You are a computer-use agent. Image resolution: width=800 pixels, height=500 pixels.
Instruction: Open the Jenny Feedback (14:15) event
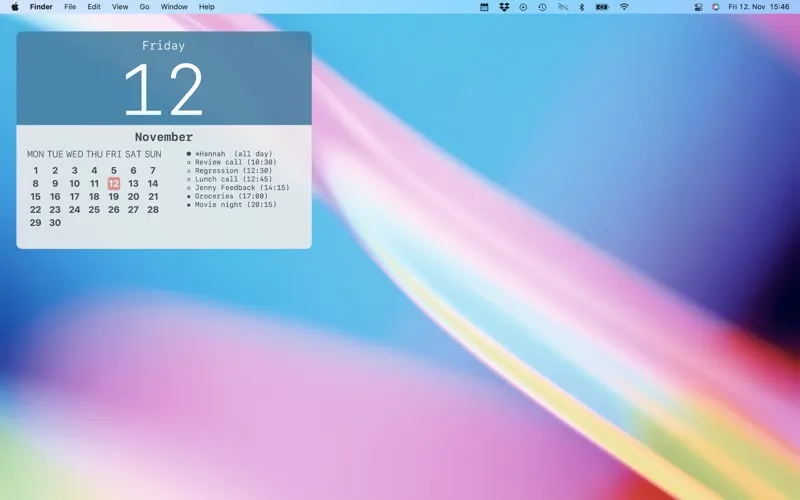(x=238, y=188)
